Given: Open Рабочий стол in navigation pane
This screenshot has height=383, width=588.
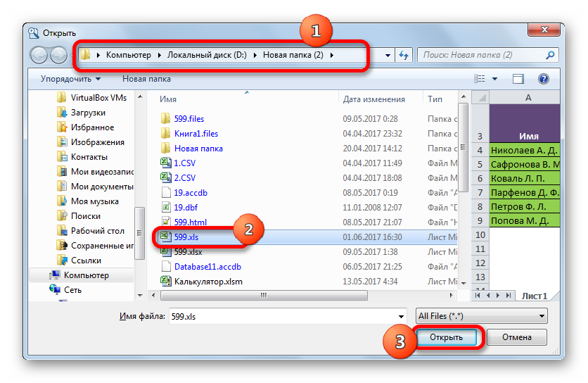Looking at the screenshot, I should [98, 230].
